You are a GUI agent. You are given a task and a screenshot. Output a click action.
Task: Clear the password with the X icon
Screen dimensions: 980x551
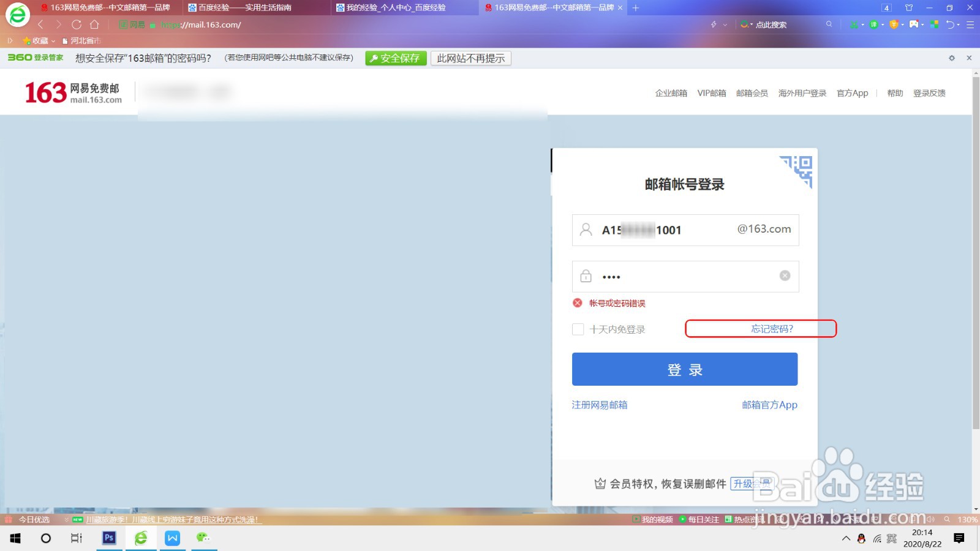(785, 276)
